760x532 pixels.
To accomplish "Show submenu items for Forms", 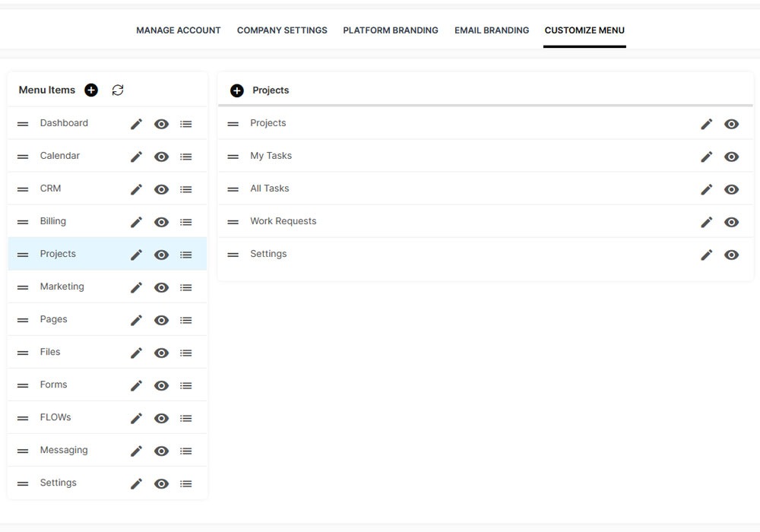I will click(x=186, y=385).
